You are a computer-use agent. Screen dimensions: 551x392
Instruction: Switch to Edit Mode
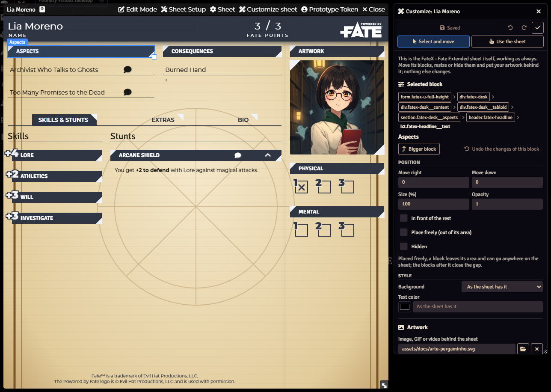(x=138, y=9)
